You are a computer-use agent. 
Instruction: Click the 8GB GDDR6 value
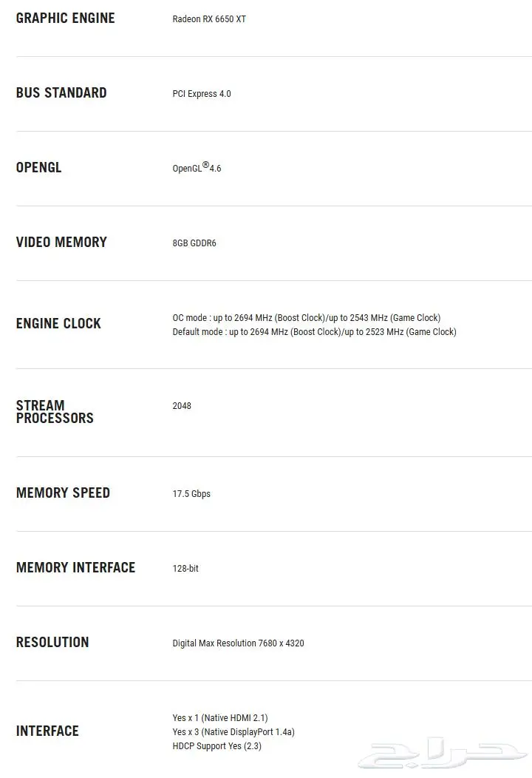point(194,243)
